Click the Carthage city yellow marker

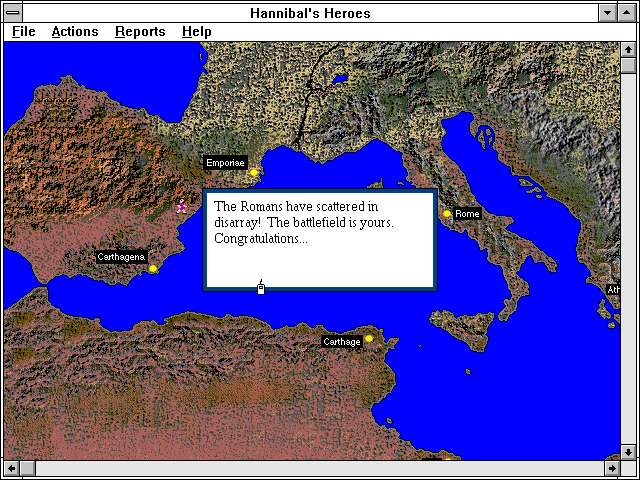point(369,339)
